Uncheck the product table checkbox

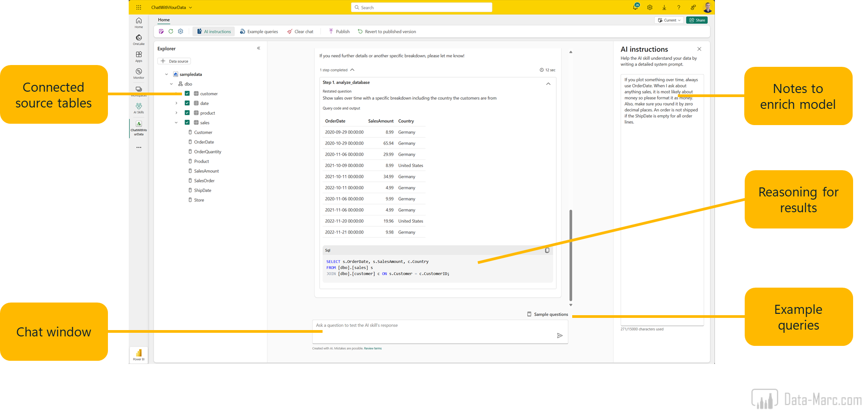(x=187, y=113)
